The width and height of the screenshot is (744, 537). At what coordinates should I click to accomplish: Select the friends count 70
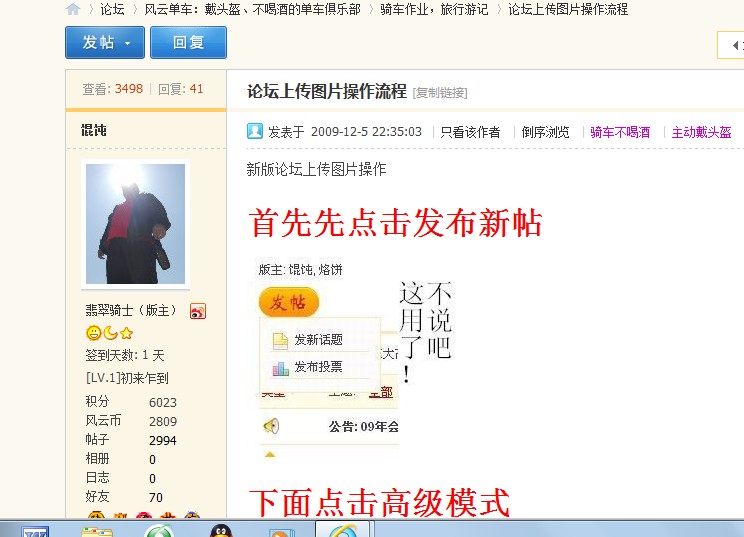point(156,497)
